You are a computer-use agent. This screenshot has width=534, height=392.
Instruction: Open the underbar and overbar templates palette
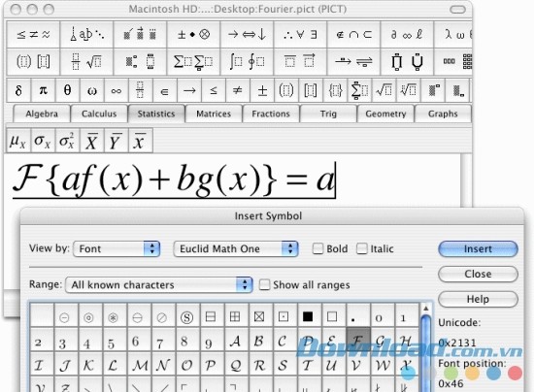point(300,61)
